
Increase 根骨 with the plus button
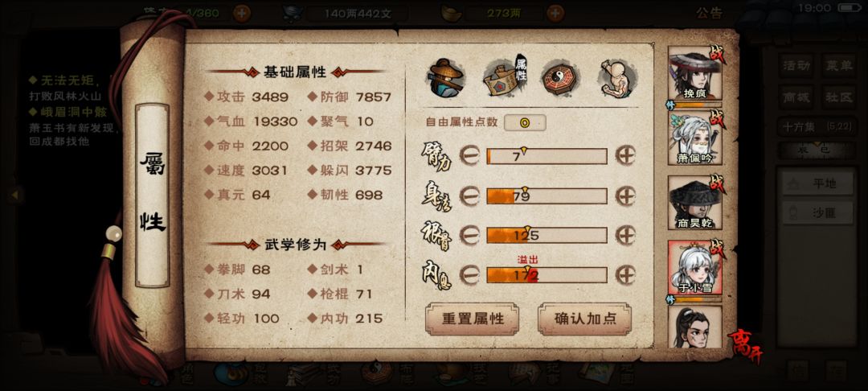pyautogui.click(x=625, y=236)
